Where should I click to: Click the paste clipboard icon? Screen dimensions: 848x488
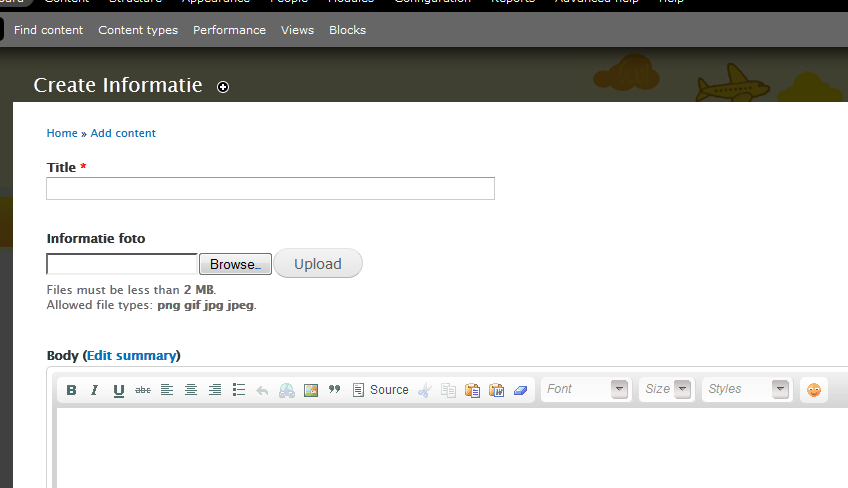(x=472, y=390)
